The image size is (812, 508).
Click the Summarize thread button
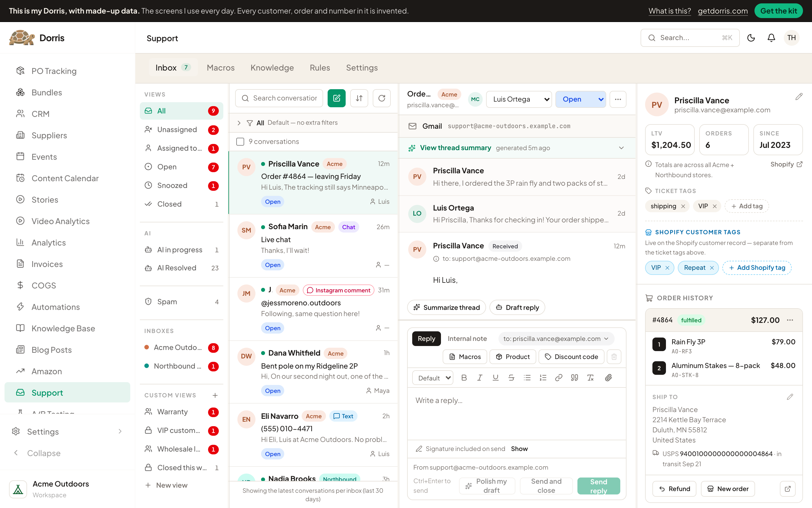tap(447, 307)
